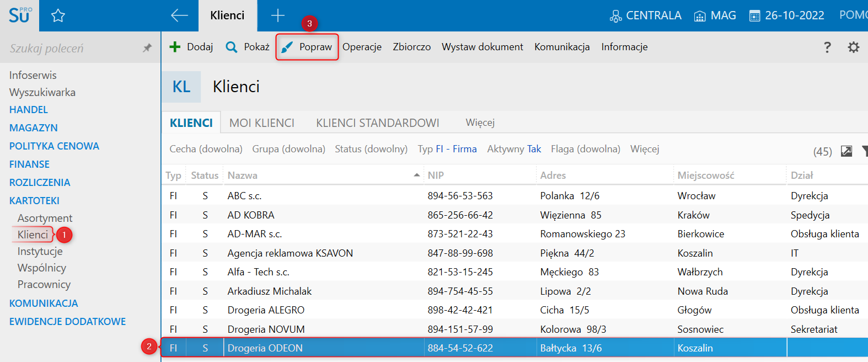Open the Flaga (dowolna) filter
The width and height of the screenshot is (868, 362).
[586, 149]
